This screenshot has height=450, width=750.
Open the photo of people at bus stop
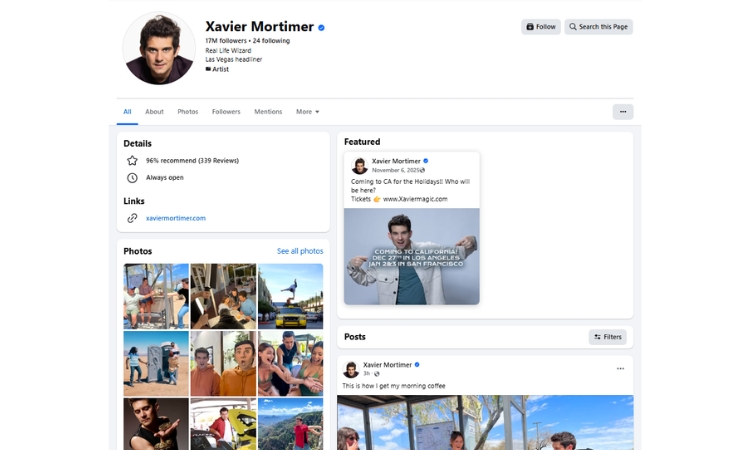(x=156, y=296)
